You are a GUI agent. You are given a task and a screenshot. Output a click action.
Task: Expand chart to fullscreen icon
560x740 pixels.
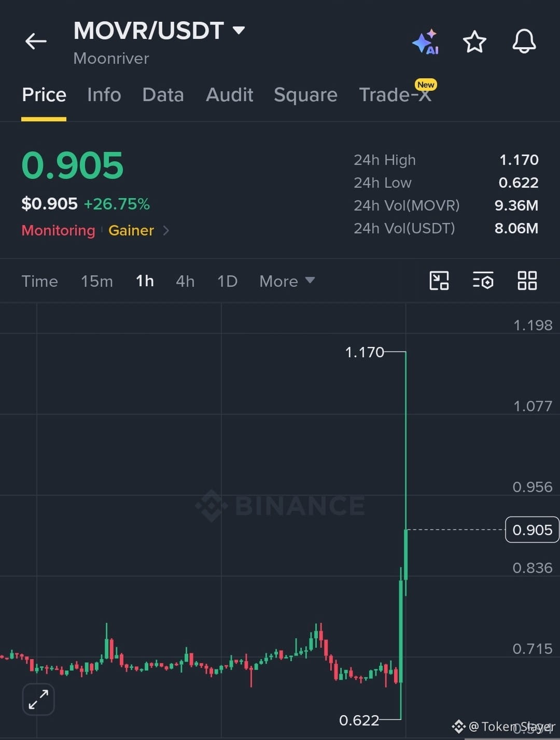[38, 699]
